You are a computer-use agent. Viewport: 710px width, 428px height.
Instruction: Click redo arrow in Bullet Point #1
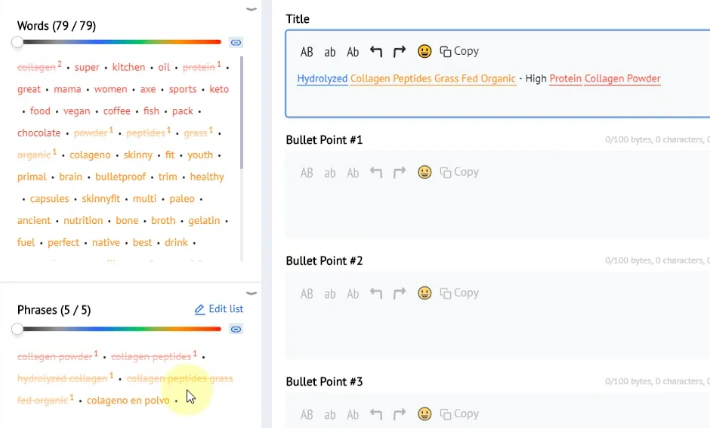click(399, 173)
